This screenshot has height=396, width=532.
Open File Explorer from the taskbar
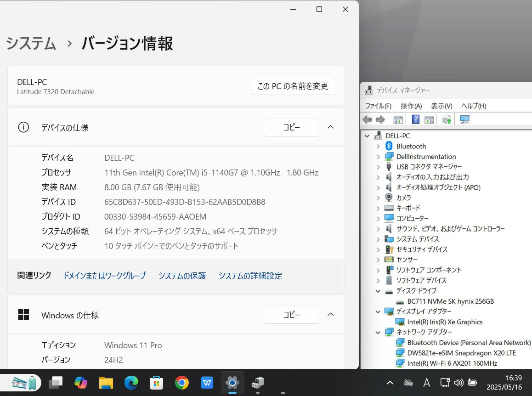(106, 382)
